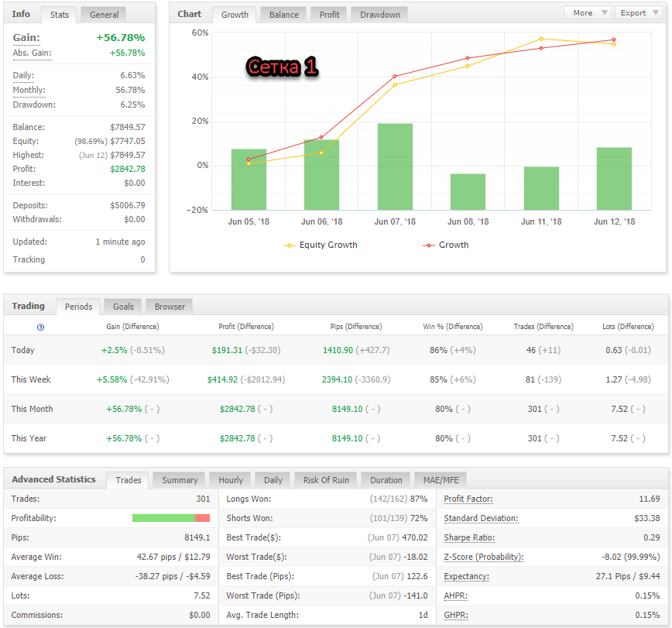The height and width of the screenshot is (628, 672).
Task: Click the Standard Deviation label
Action: pyautogui.click(x=481, y=518)
